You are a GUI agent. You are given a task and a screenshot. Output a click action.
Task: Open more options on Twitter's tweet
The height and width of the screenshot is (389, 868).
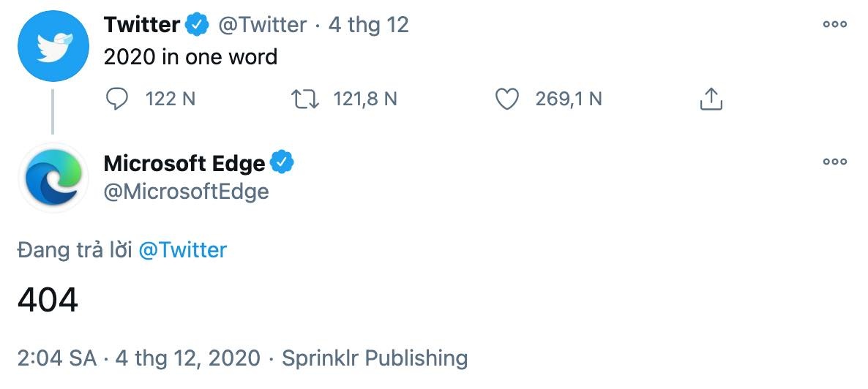[x=834, y=25]
